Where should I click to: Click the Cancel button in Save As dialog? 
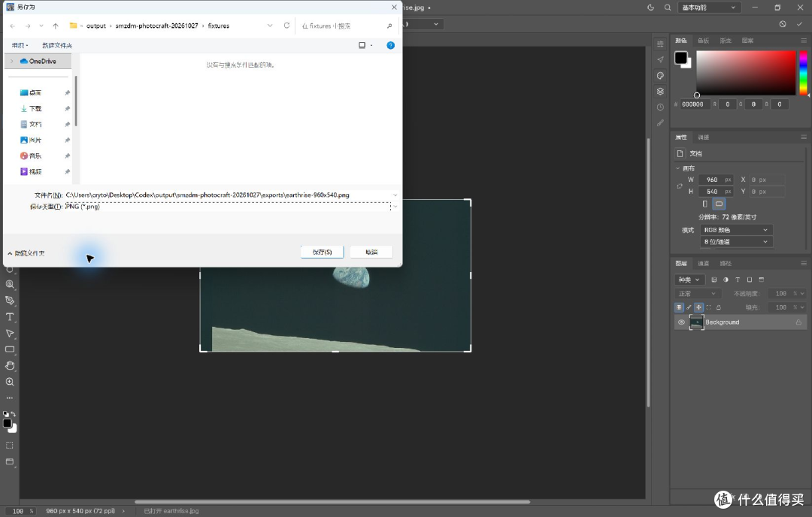tap(371, 252)
